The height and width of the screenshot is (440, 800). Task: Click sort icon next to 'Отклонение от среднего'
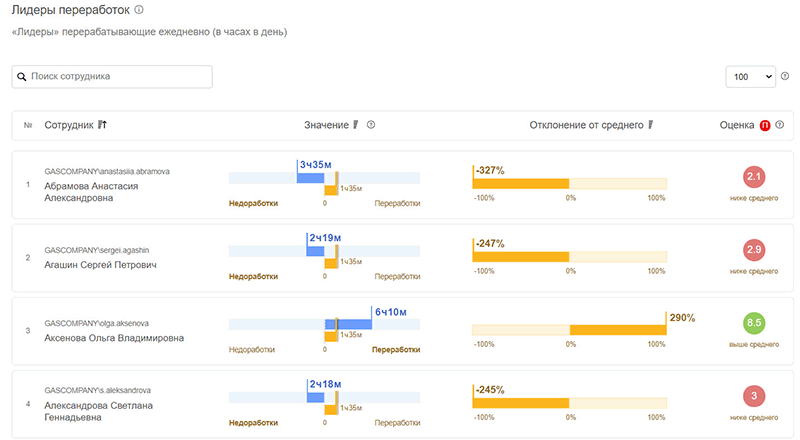pyautogui.click(x=650, y=125)
